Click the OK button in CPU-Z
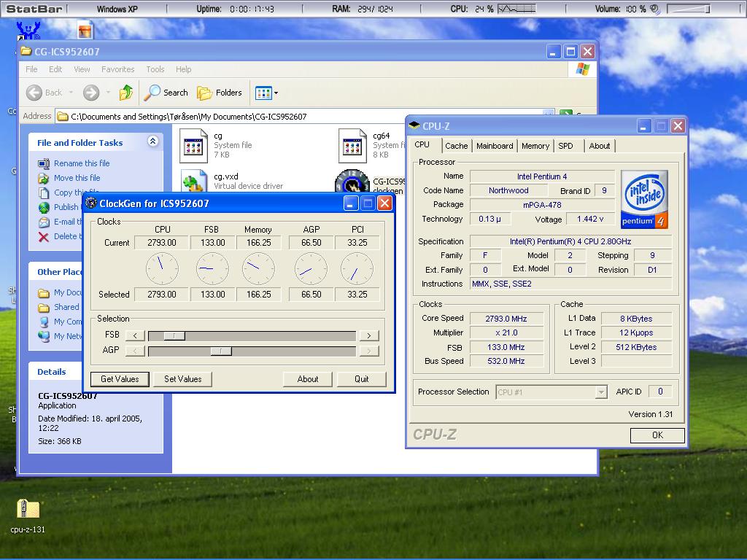This screenshot has height=560, width=747. click(x=657, y=435)
